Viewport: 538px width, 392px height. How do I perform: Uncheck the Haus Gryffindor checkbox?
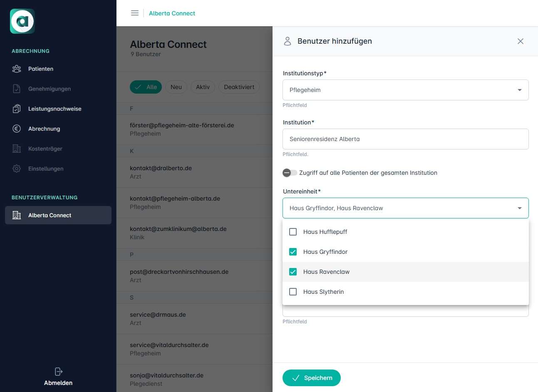[x=293, y=252]
